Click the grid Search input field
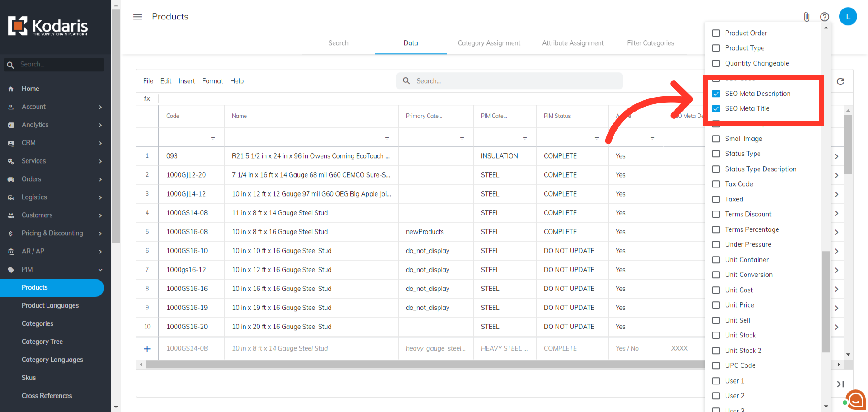Image resolution: width=868 pixels, height=412 pixels. click(x=509, y=81)
